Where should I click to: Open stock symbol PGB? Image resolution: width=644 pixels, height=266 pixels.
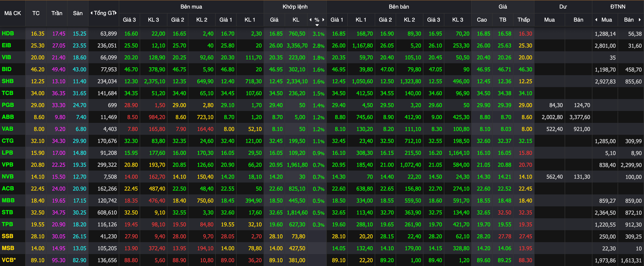[x=8, y=105]
